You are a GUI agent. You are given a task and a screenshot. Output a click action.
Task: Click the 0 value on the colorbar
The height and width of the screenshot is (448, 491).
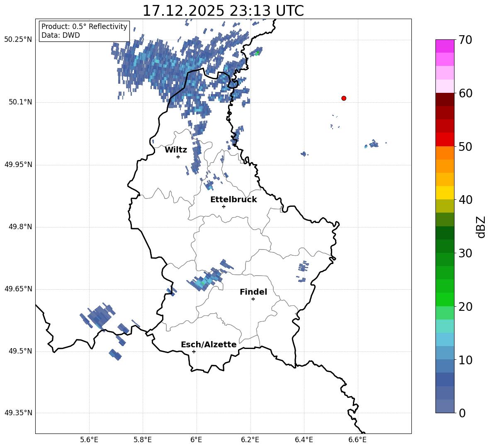click(x=462, y=413)
